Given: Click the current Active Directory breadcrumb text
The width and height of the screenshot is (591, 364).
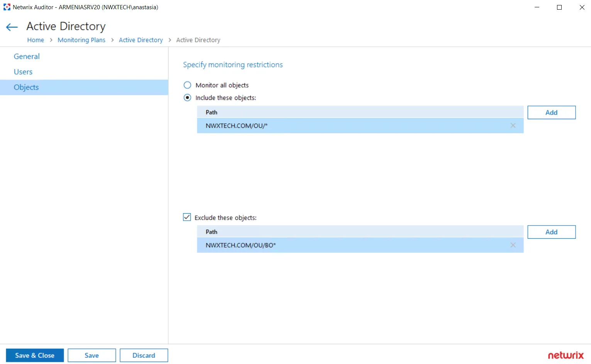Looking at the screenshot, I should tap(198, 40).
